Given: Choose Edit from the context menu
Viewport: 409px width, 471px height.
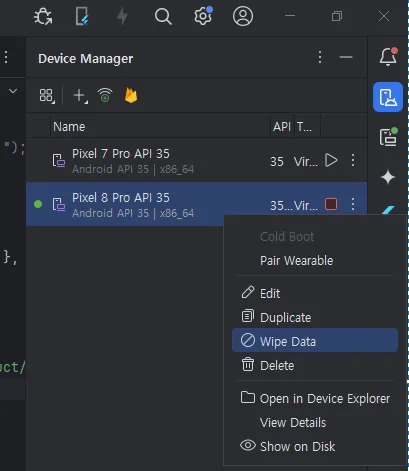Looking at the screenshot, I should 315,294.
